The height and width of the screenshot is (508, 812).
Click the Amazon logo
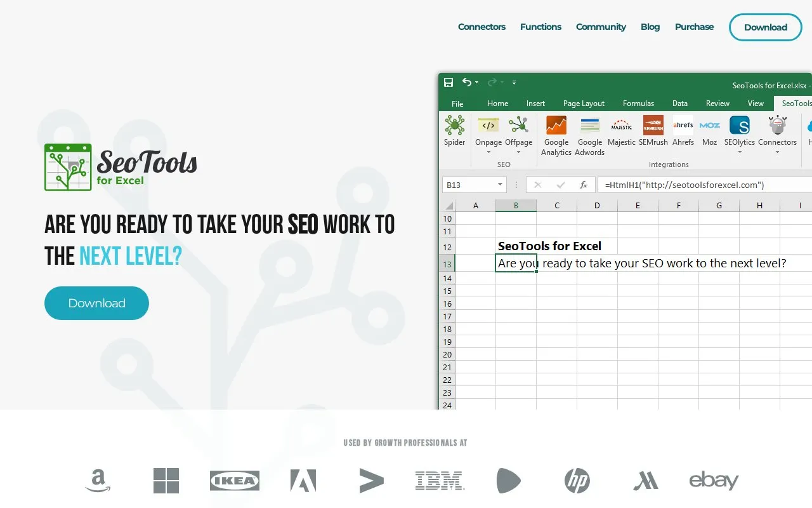coord(98,481)
